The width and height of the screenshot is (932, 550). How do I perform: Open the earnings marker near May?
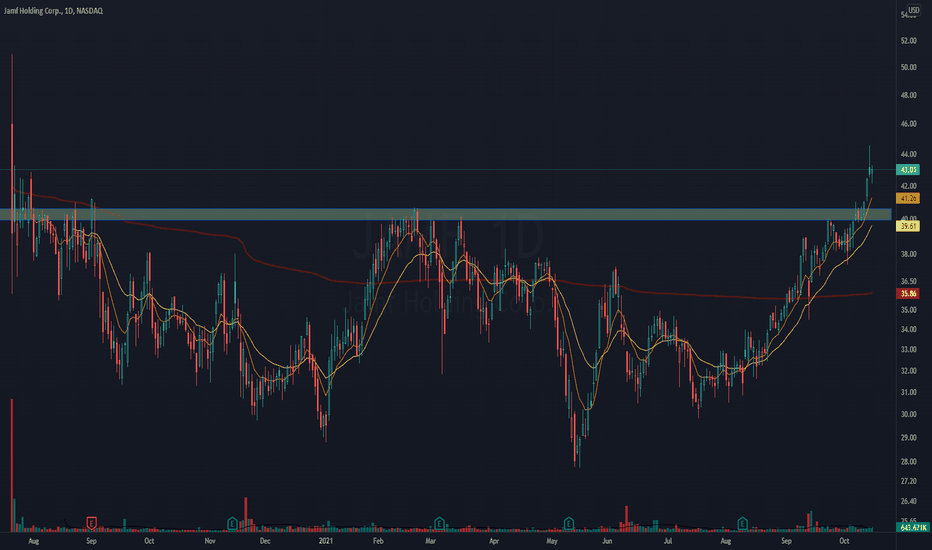[568, 523]
